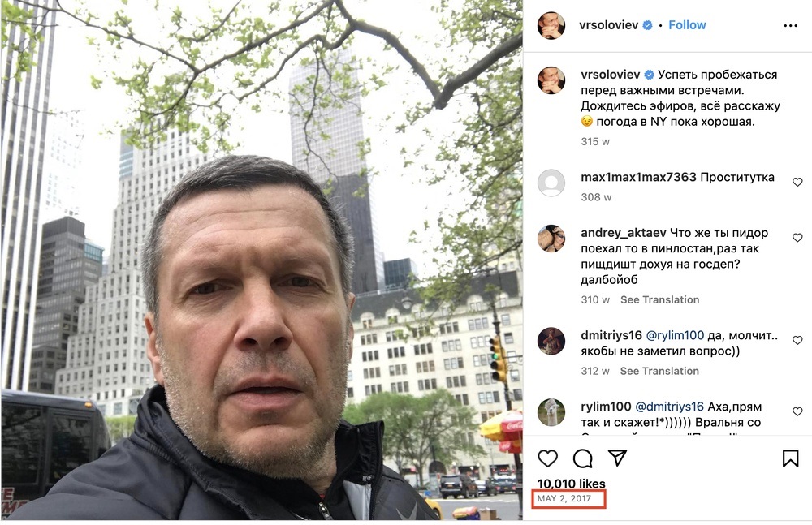The width and height of the screenshot is (812, 525).
Task: View the 10,010 likes list
Action: (571, 484)
